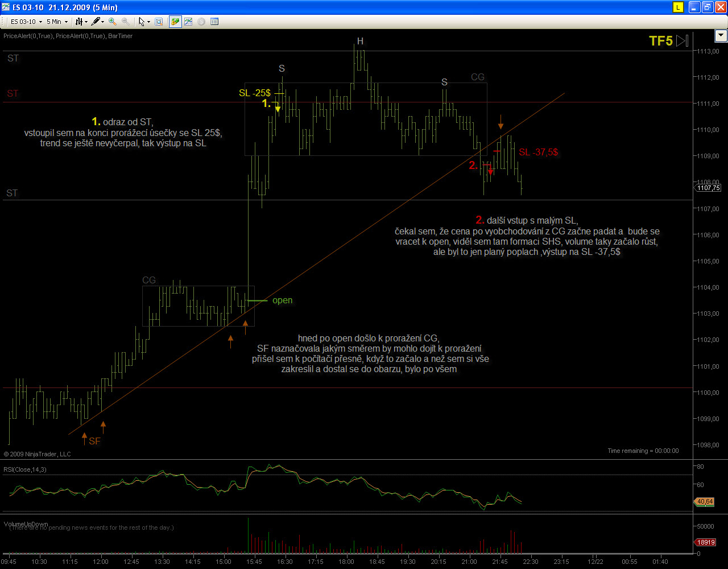This screenshot has height=569, width=728.
Task: Open the indicators chart icon
Action: tap(188, 22)
